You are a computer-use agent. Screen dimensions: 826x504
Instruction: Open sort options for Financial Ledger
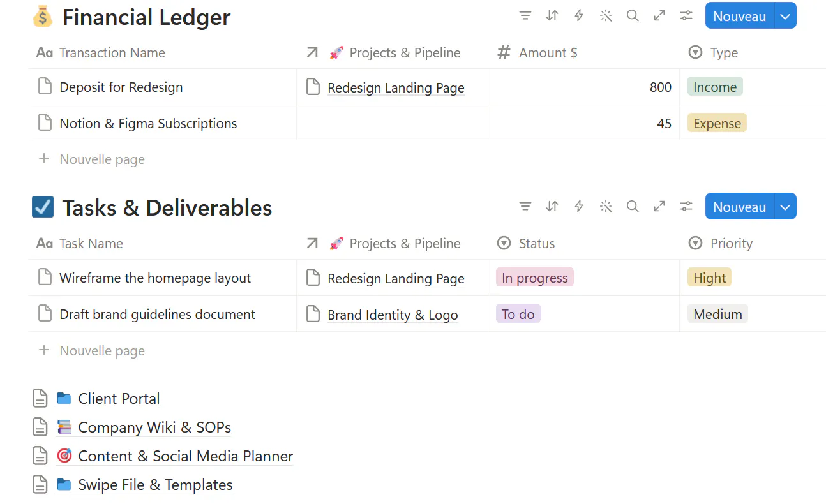tap(552, 16)
